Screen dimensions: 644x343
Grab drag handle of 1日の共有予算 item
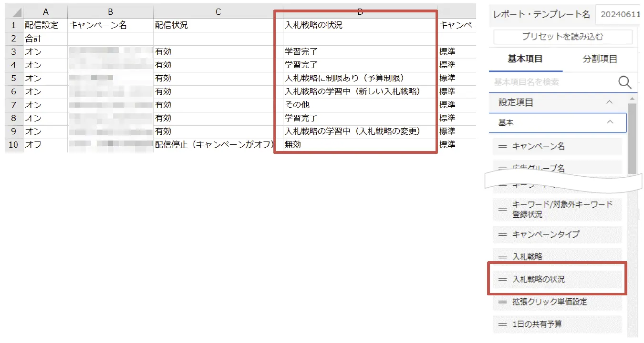502,324
